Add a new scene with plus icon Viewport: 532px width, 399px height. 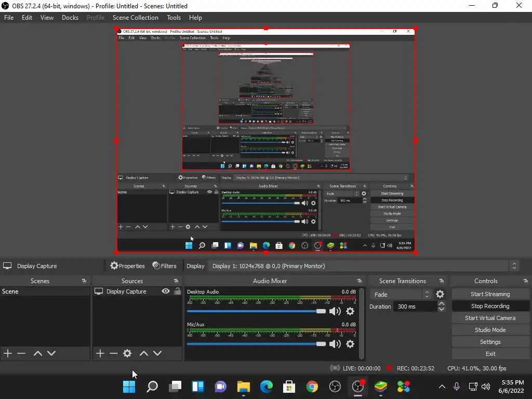click(x=8, y=353)
